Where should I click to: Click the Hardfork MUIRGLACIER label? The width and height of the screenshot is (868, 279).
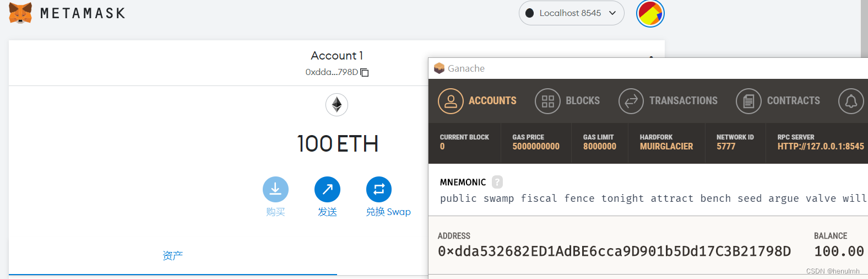666,147
